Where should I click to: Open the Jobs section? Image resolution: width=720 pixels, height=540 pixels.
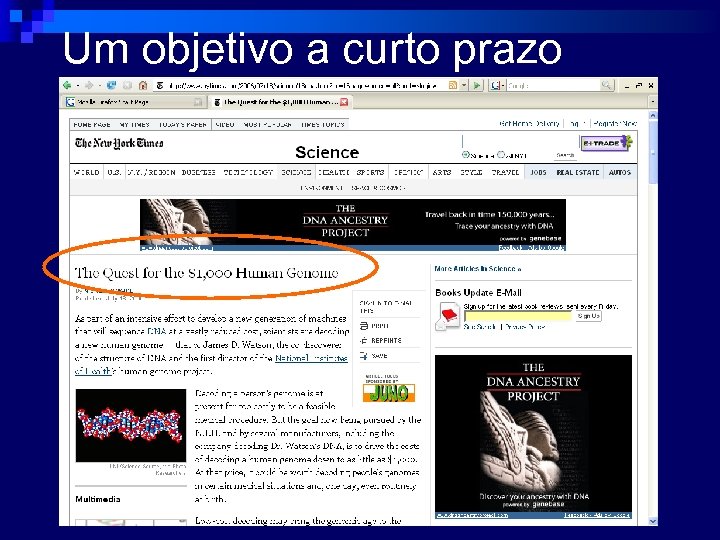(x=538, y=172)
